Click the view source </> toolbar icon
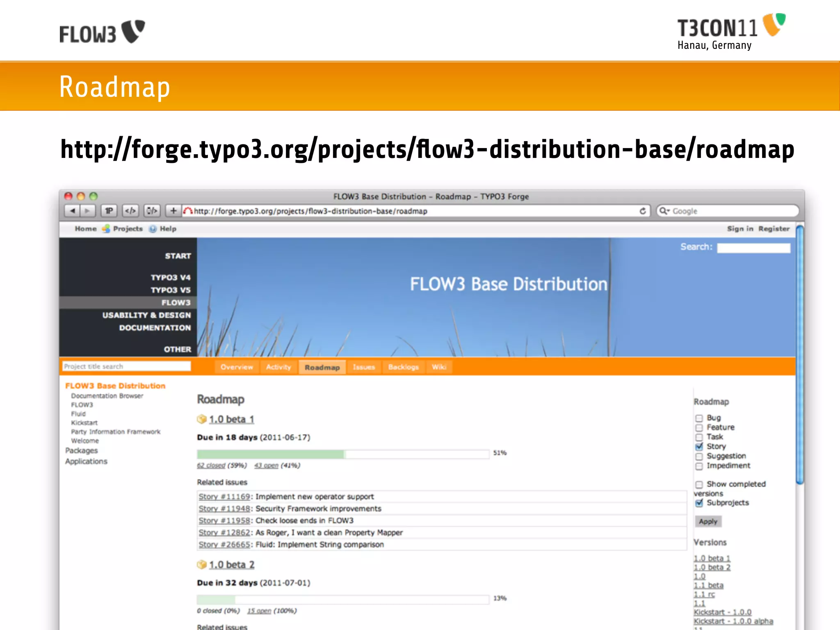Image resolution: width=840 pixels, height=630 pixels. point(130,211)
